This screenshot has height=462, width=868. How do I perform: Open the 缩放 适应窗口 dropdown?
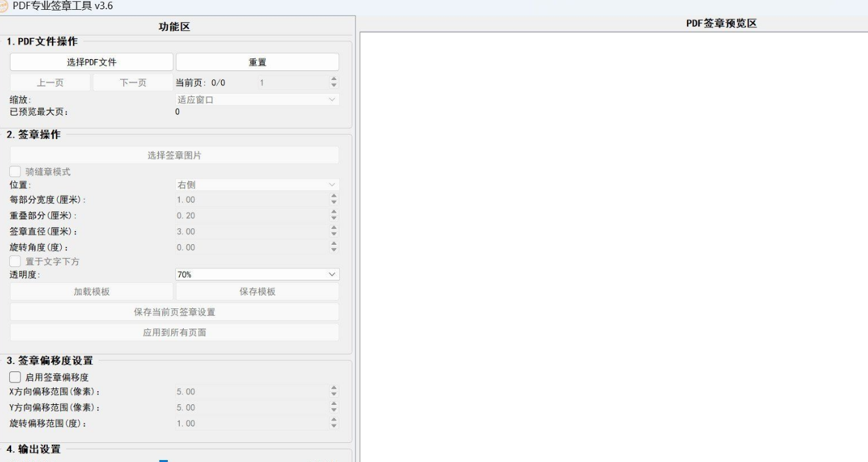coord(257,100)
